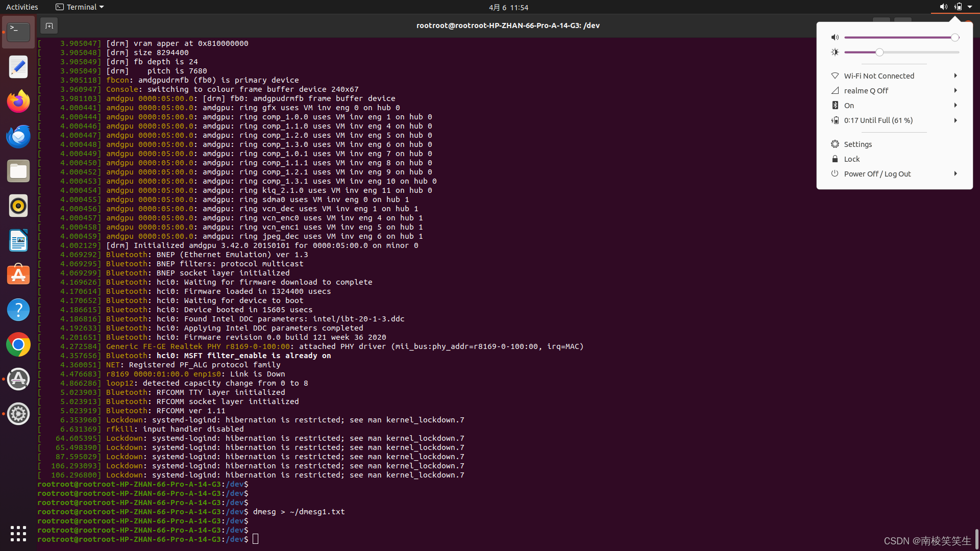The image size is (980, 551).
Task: Adjust the screen brightness slider
Action: (879, 52)
